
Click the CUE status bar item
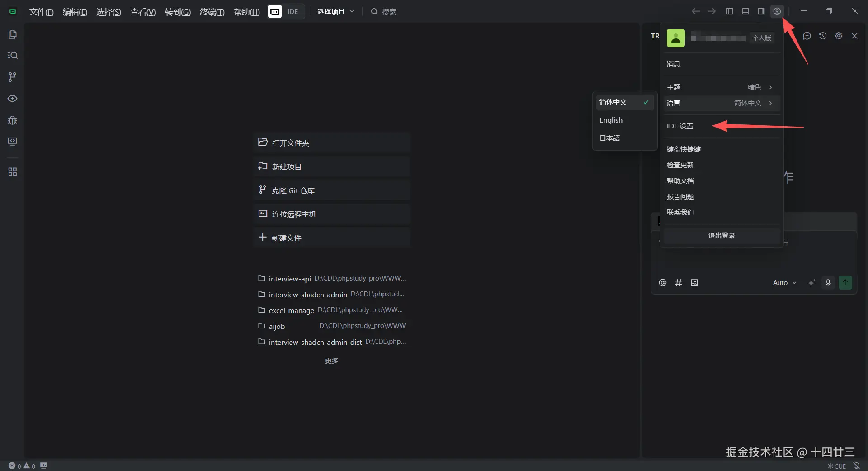pyautogui.click(x=836, y=466)
